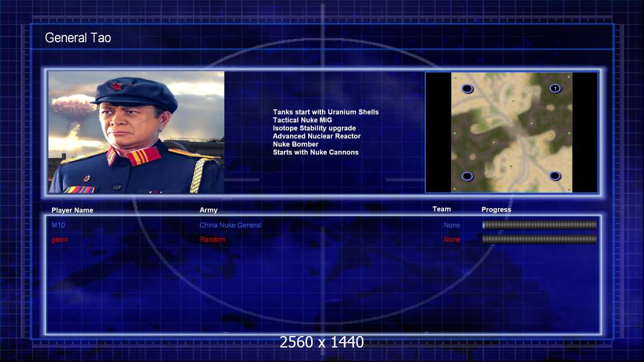Select the lower-left start marker on the minimap

[468, 176]
